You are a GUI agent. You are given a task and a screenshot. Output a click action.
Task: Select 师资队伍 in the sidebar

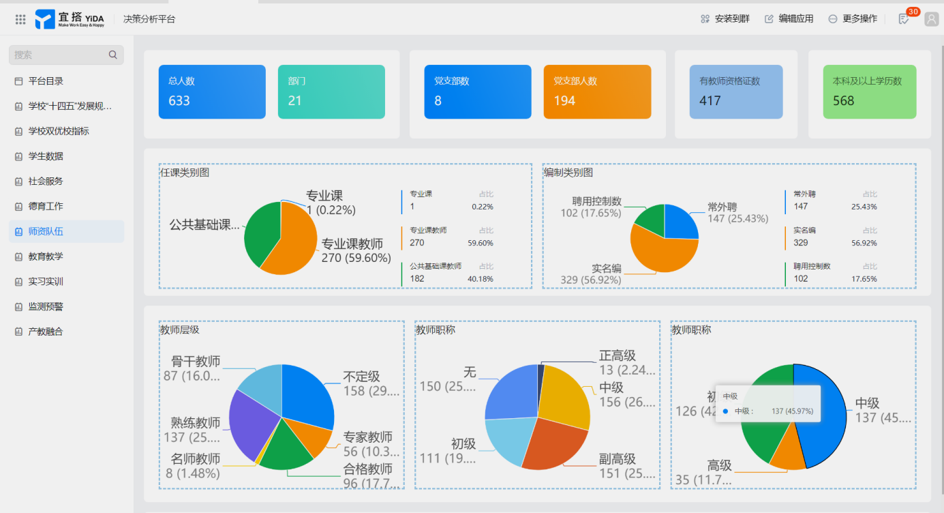[x=66, y=232]
